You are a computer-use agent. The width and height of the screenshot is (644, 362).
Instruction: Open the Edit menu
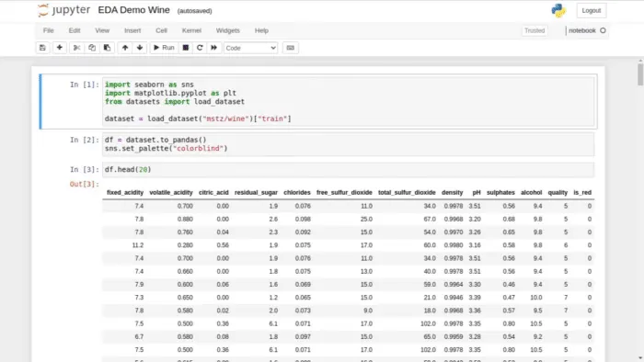pyautogui.click(x=75, y=30)
